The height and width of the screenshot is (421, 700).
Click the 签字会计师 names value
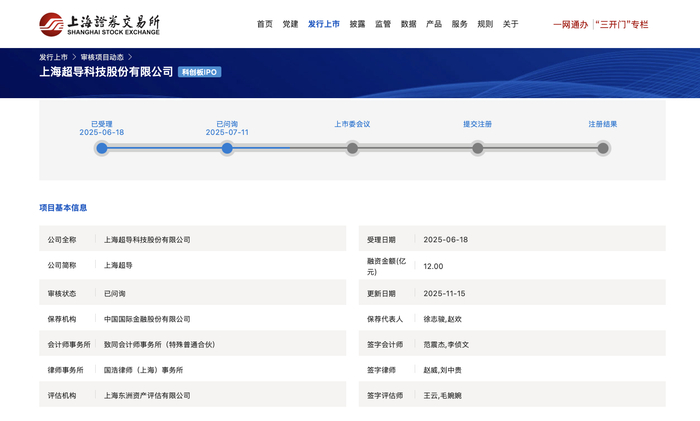click(x=446, y=344)
